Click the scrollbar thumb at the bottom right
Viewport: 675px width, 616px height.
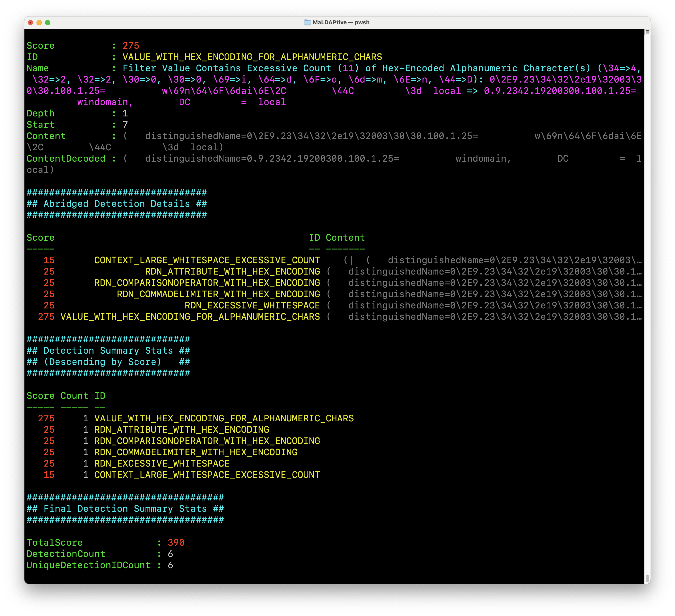click(647, 578)
